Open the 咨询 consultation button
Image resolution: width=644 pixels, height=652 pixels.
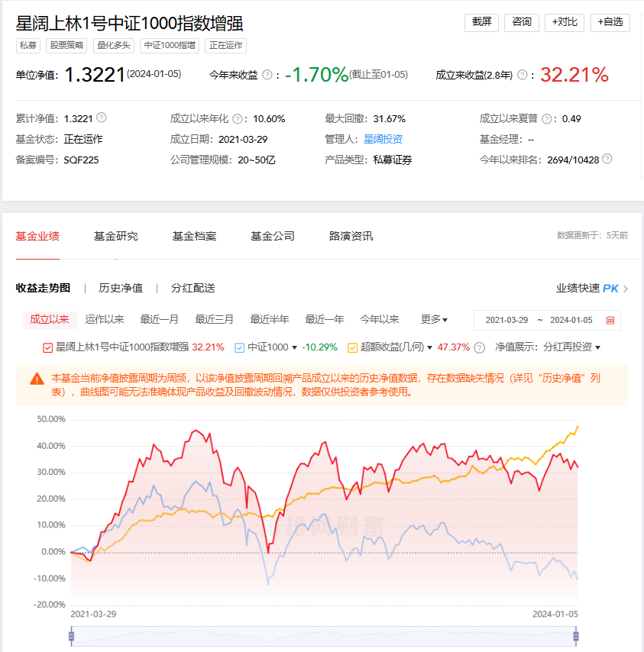coord(521,22)
